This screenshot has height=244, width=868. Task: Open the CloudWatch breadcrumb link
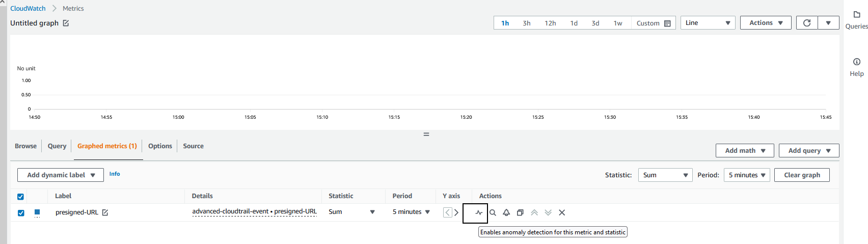pyautogui.click(x=28, y=9)
